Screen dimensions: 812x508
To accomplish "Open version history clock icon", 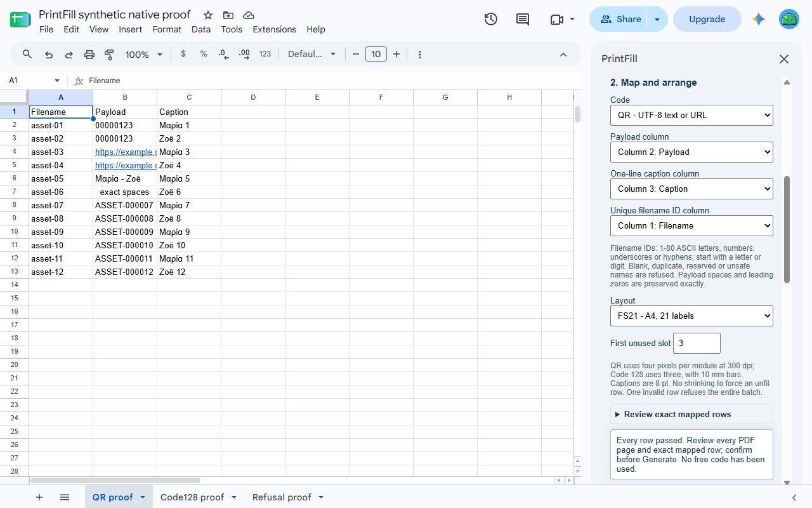I will click(x=490, y=19).
